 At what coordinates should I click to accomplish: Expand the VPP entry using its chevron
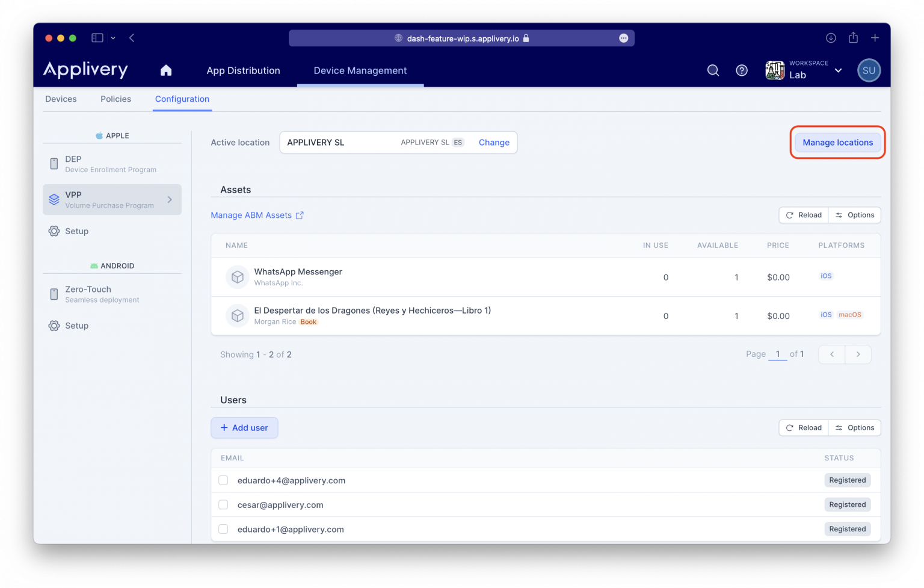click(x=169, y=199)
